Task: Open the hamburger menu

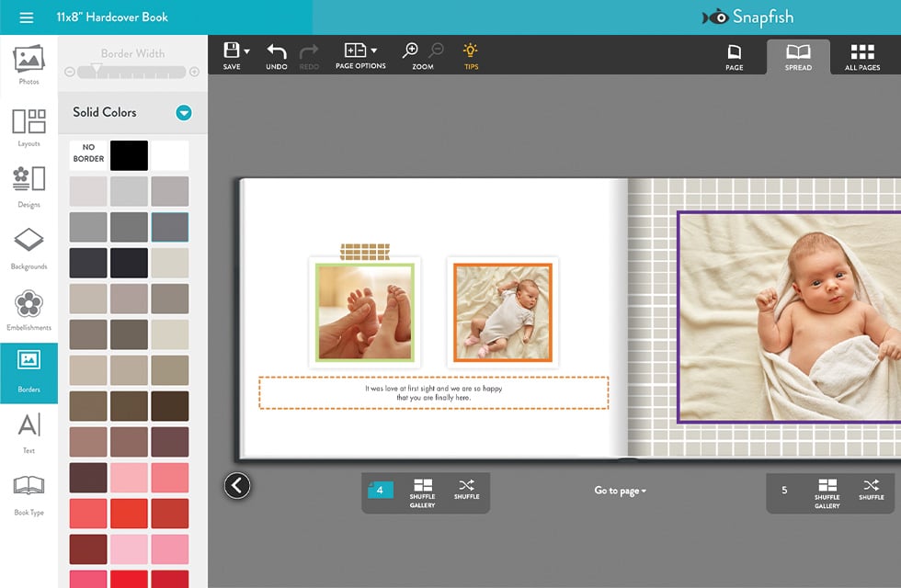Action: point(25,16)
